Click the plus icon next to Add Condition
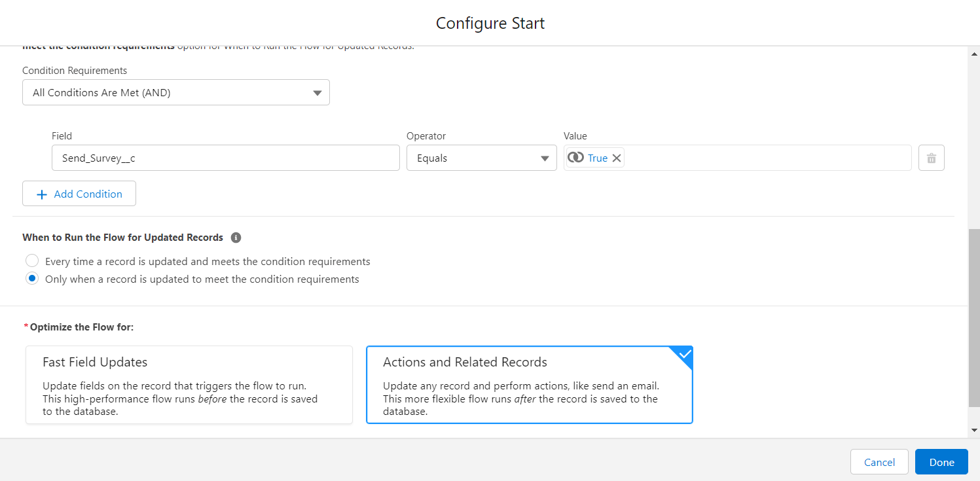This screenshot has height=481, width=980. 42,194
